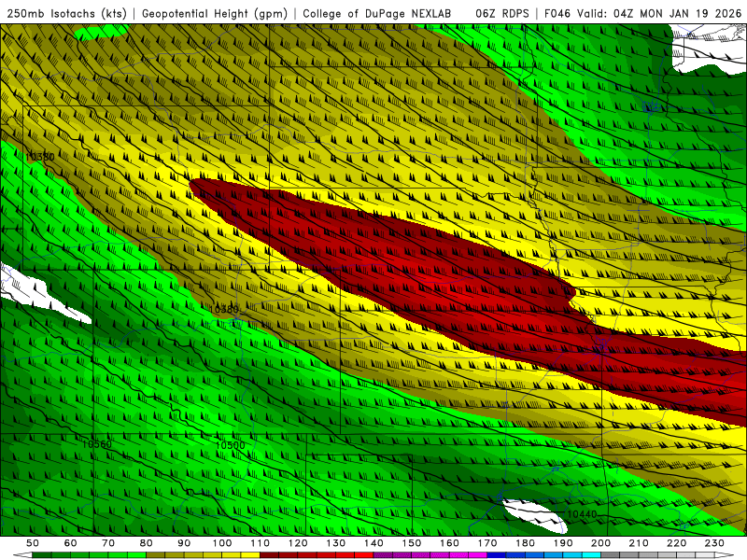Click the 100 value on the color scale
The width and height of the screenshot is (747, 560).
tap(222, 543)
